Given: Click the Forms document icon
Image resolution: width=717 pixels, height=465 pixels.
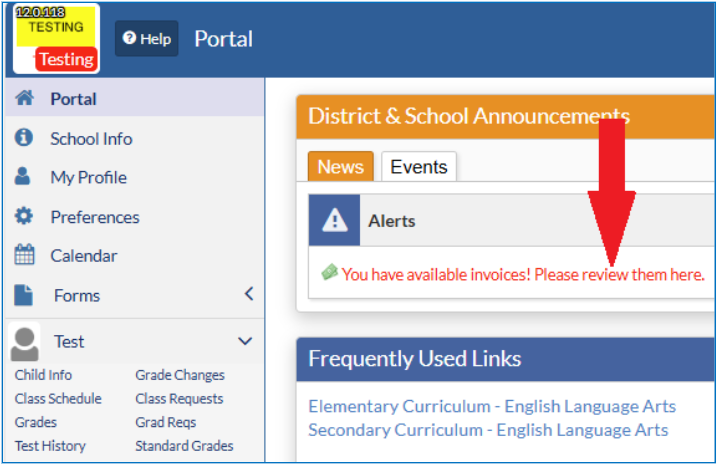Looking at the screenshot, I should pyautogui.click(x=24, y=295).
